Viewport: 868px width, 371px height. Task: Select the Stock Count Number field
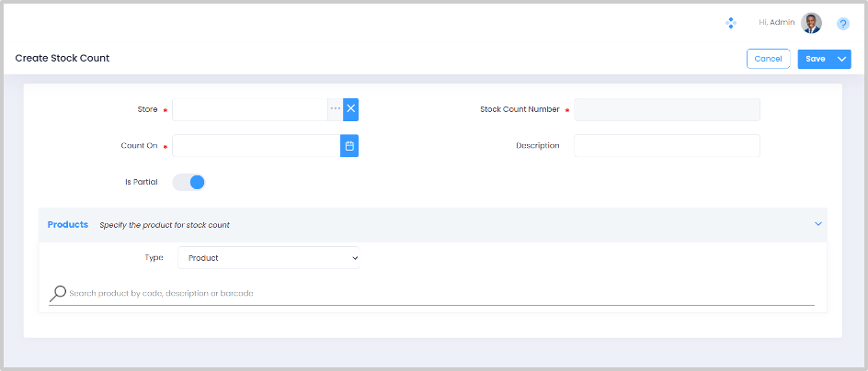point(667,109)
